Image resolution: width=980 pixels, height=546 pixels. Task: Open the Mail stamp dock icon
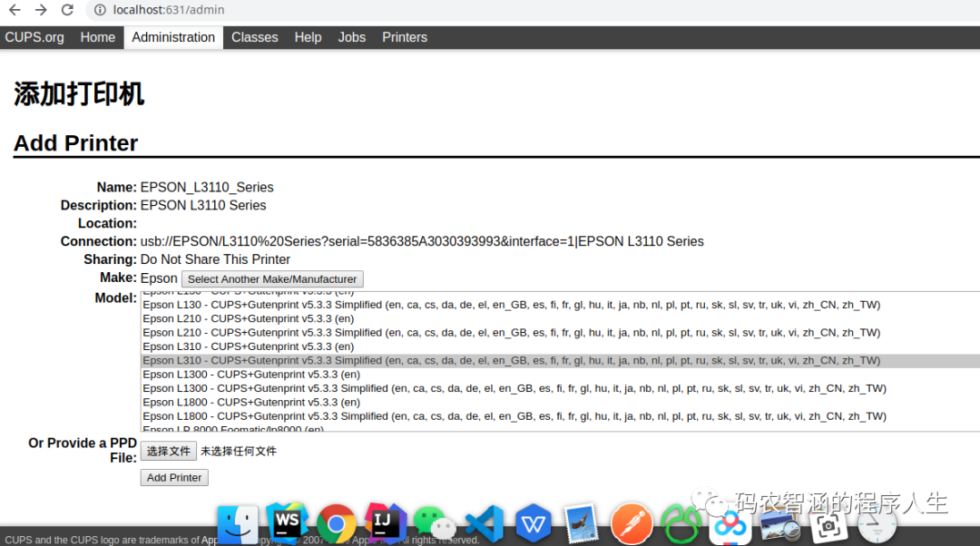click(582, 523)
